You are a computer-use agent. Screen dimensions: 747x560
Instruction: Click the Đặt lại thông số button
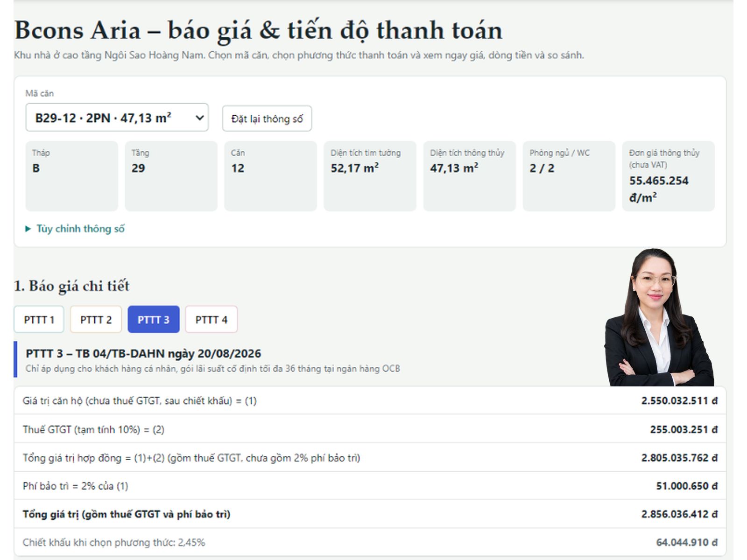pyautogui.click(x=267, y=119)
